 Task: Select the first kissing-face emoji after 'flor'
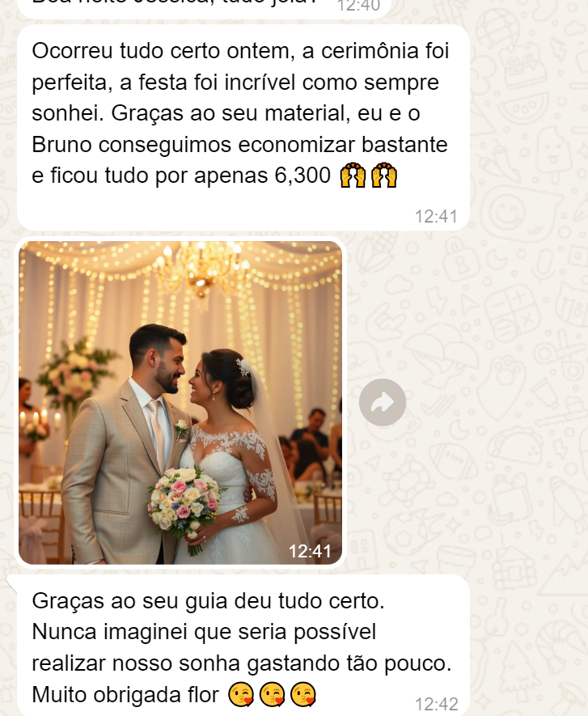pyautogui.click(x=240, y=694)
